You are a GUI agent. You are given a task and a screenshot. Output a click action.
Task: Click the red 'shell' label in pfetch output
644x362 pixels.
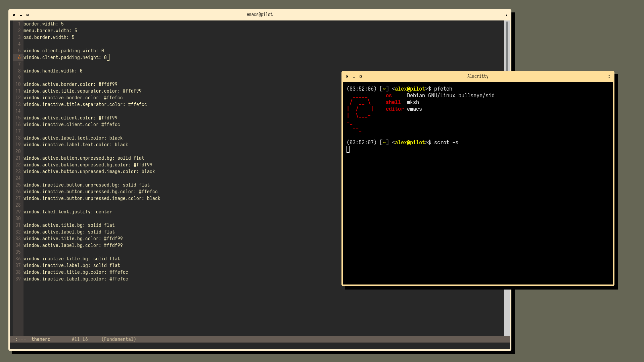coord(393,102)
